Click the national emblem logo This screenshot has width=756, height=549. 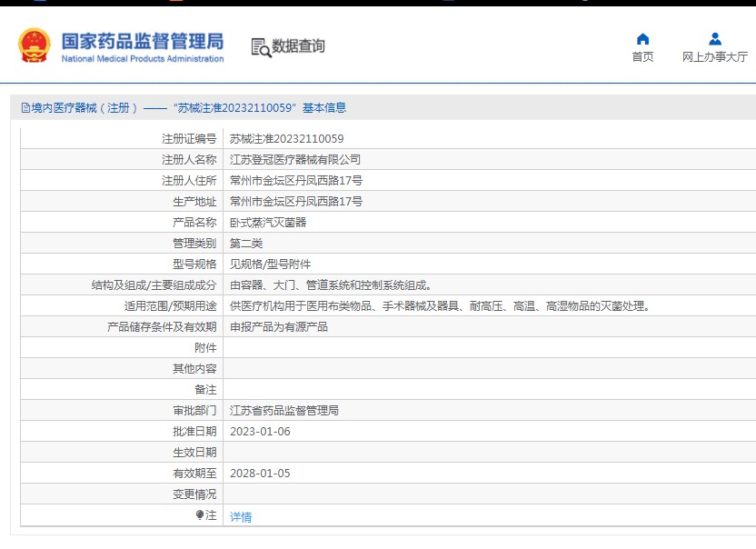pos(35,45)
